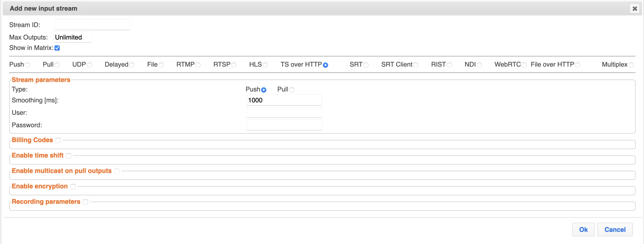Screen dimensions: 644x244
Task: Click the Smoothing [ms] value field
Action: [284, 100]
